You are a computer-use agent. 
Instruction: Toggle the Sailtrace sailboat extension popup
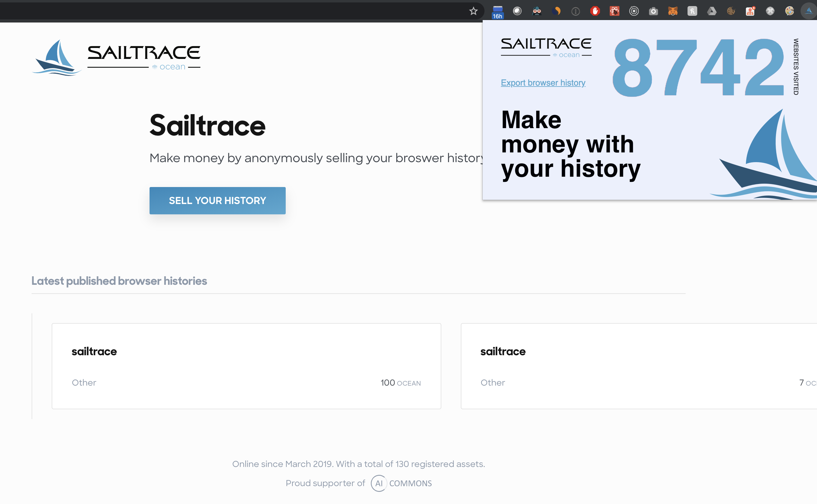[809, 11]
